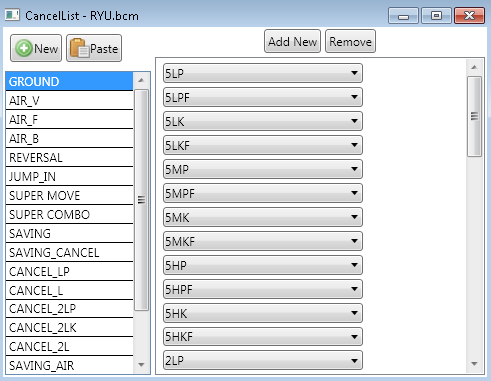The image size is (491, 381).
Task: Open the 5LPF dropdown
Action: click(x=263, y=97)
